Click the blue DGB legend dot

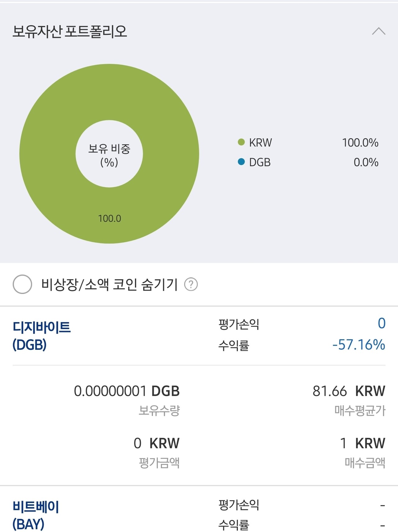click(241, 162)
